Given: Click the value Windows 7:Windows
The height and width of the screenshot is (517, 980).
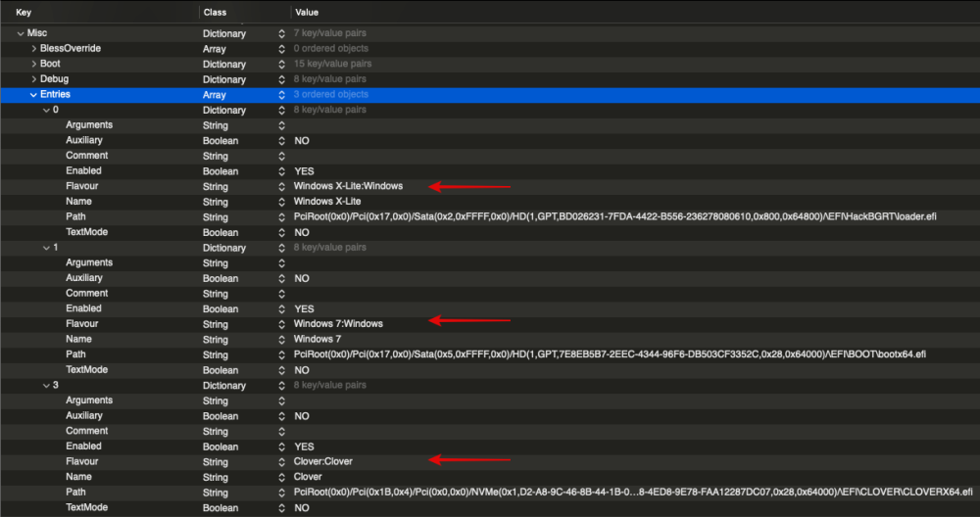Looking at the screenshot, I should click(x=338, y=324).
